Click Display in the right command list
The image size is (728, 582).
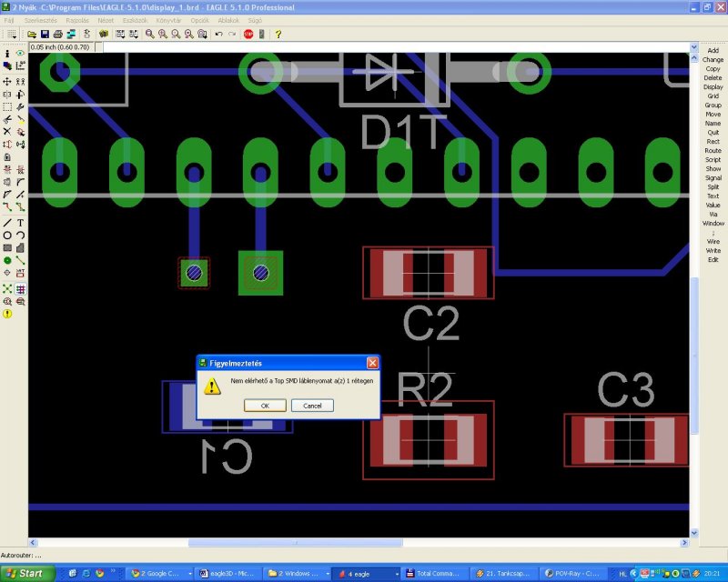point(713,86)
